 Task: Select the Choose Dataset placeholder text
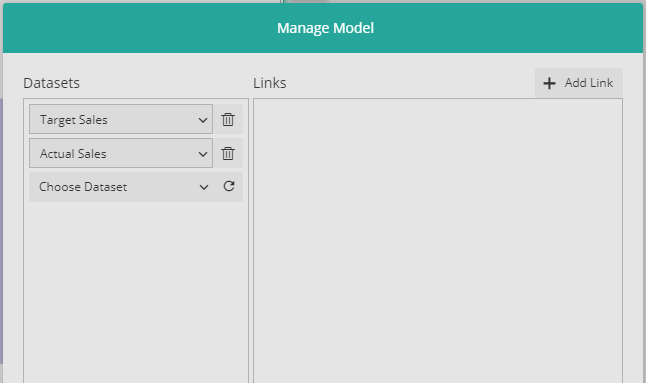pos(83,187)
